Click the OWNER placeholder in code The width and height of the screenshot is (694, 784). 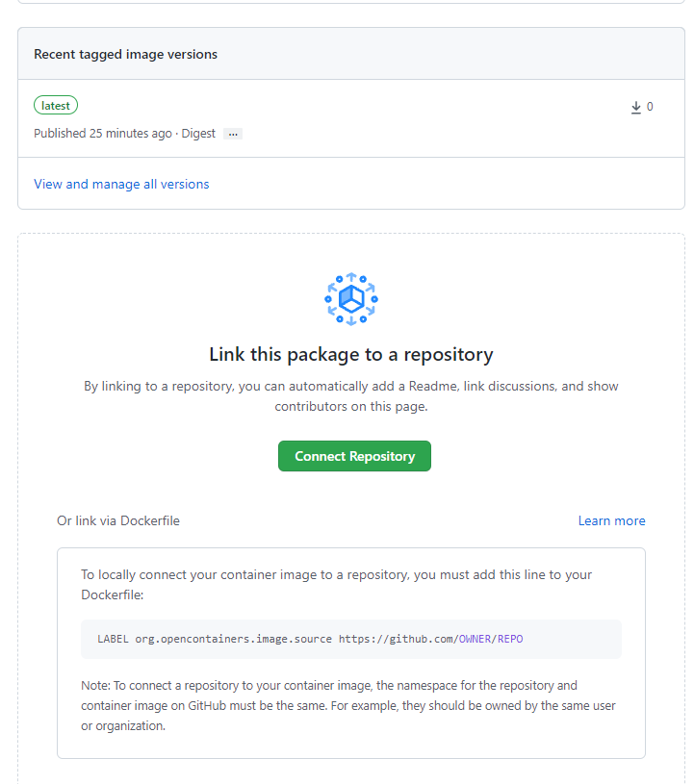point(475,639)
